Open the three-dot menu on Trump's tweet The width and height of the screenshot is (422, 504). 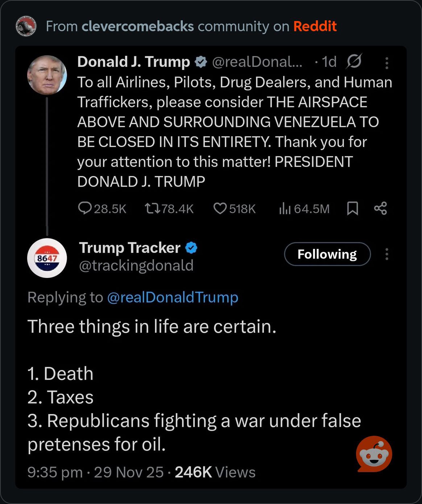[387, 63]
